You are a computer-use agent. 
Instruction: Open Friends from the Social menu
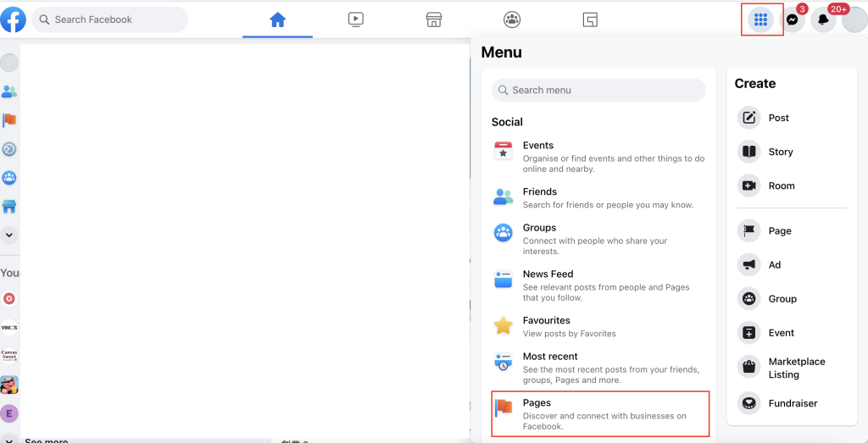[x=598, y=198]
